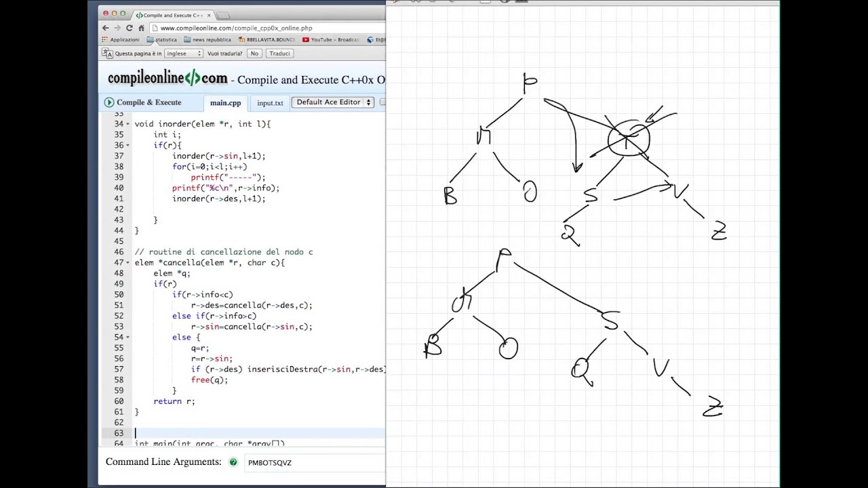
Task: Open the statistica bookmarks folder
Action: tap(161, 40)
